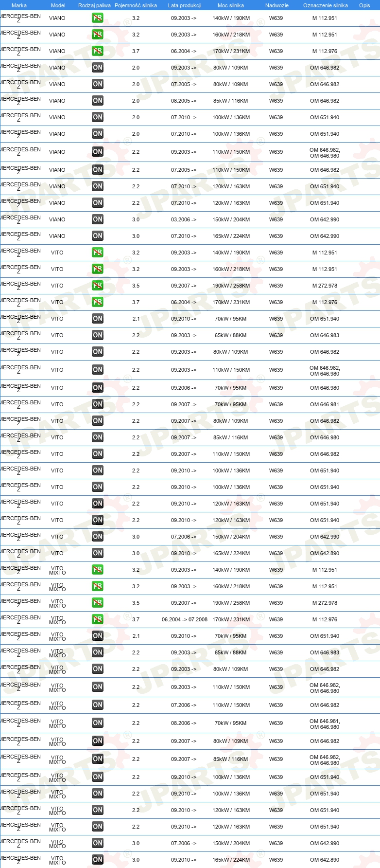Image resolution: width=380 pixels, height=868 pixels.
Task: Select petrol icon in non-Mixto VITO 3.5 row
Action: (x=98, y=286)
